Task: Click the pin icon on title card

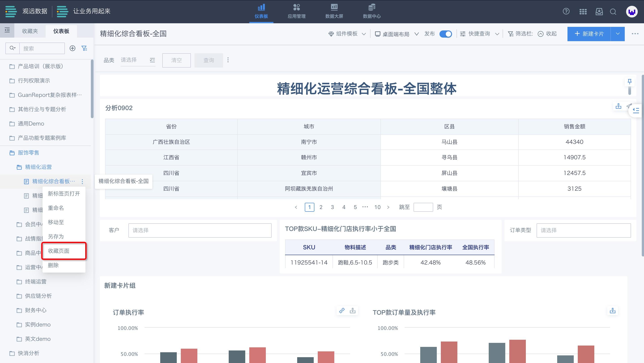Action: click(629, 81)
